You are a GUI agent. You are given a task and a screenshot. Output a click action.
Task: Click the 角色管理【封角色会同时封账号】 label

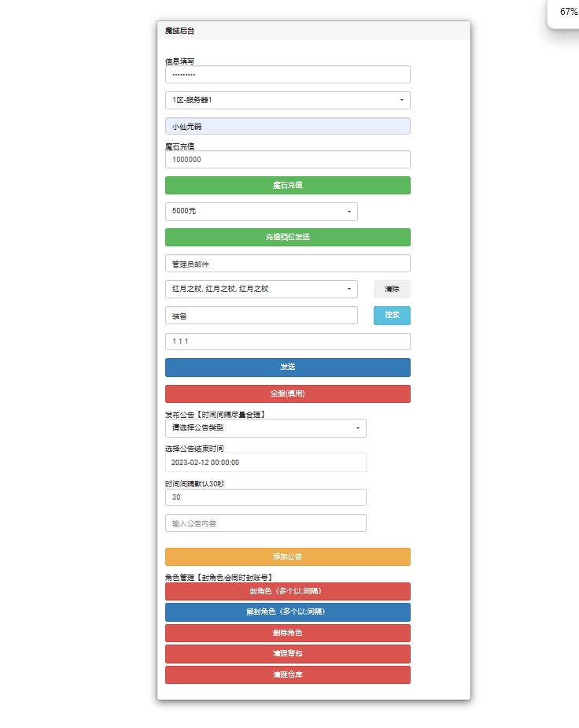(219, 578)
